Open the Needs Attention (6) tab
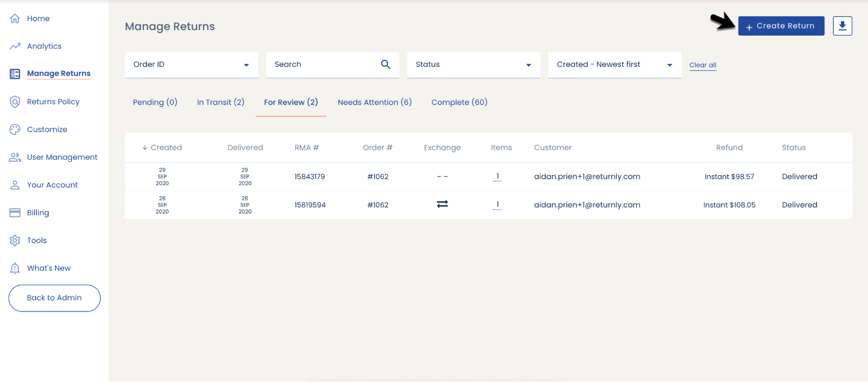 pyautogui.click(x=375, y=102)
